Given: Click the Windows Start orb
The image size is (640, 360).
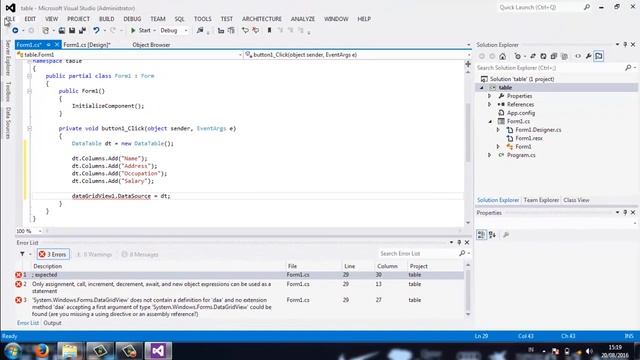Looking at the screenshot, I should click(12, 351).
